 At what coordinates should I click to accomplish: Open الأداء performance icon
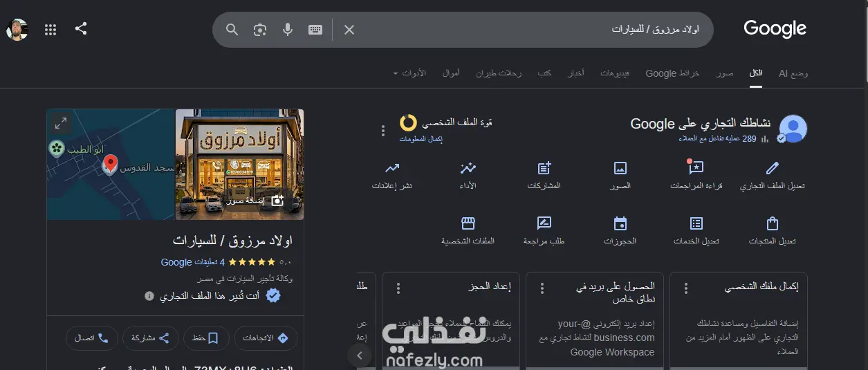point(468,167)
